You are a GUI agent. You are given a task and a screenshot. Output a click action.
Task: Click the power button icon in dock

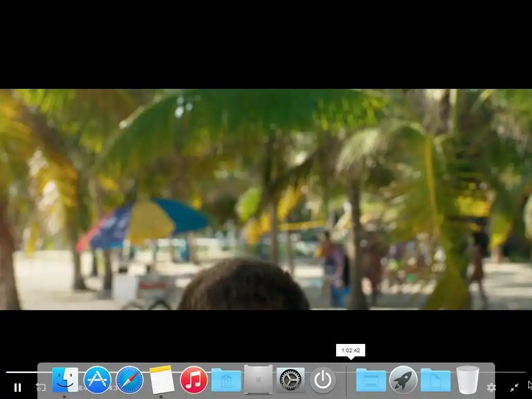[323, 380]
